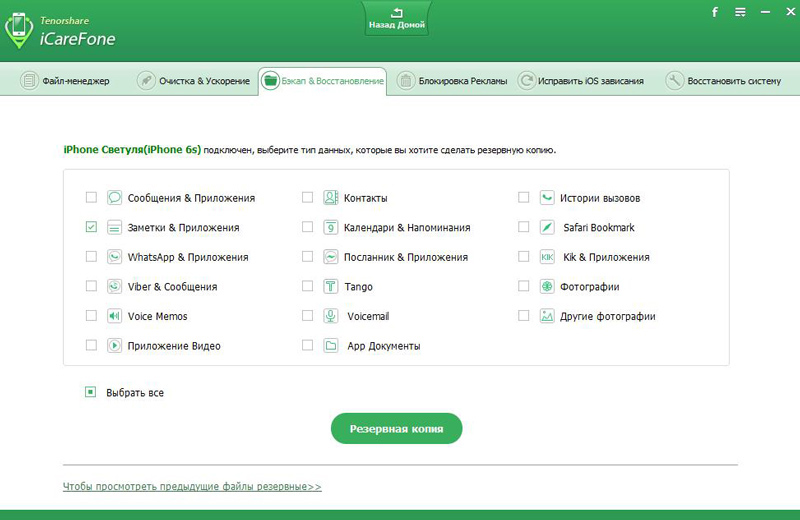Open the Очистка & Ускорение tab
The width and height of the screenshot is (800, 520).
tap(193, 81)
